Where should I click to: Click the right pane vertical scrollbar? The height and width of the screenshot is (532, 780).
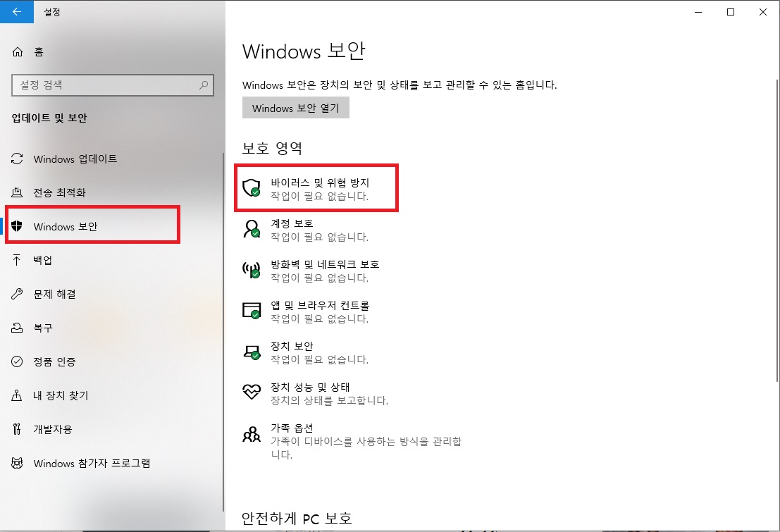click(x=776, y=230)
